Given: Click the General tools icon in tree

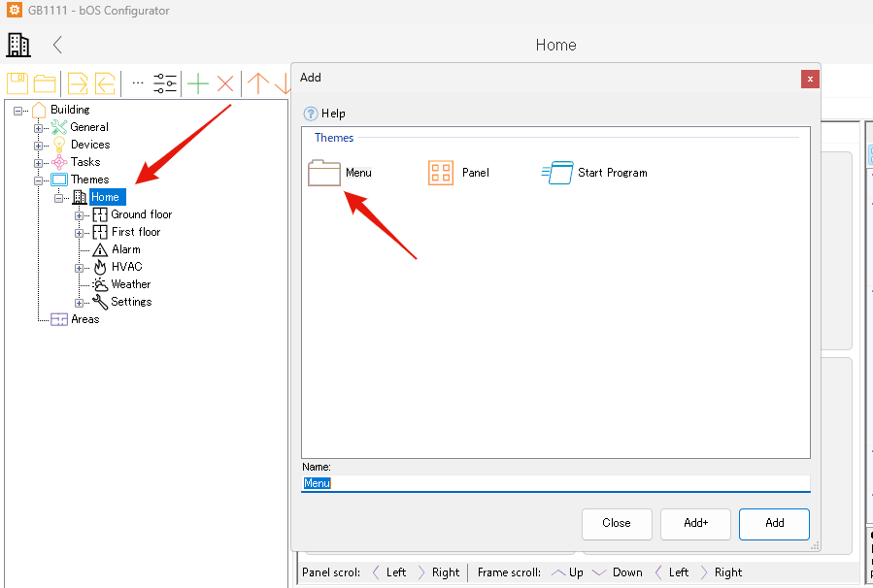Looking at the screenshot, I should 59,127.
